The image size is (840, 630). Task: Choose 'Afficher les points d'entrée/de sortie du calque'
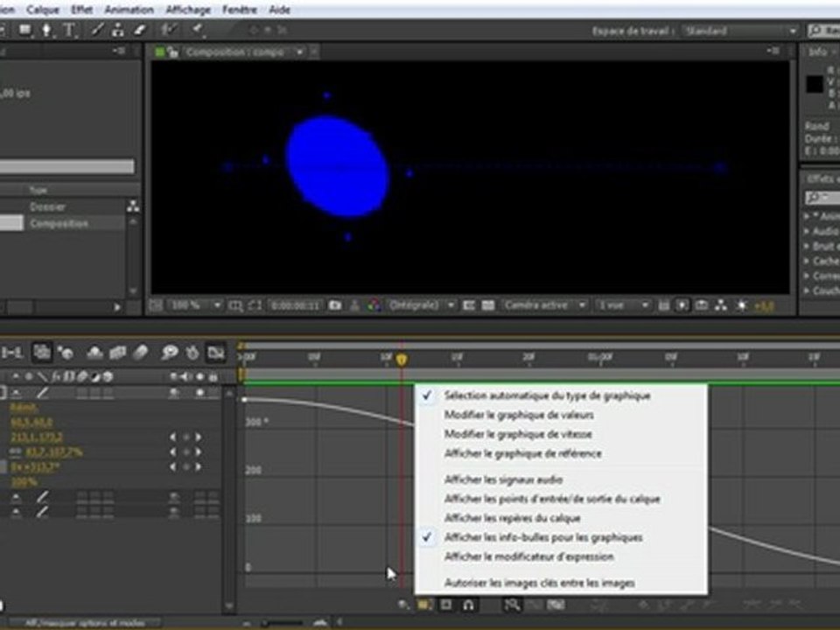(561, 499)
